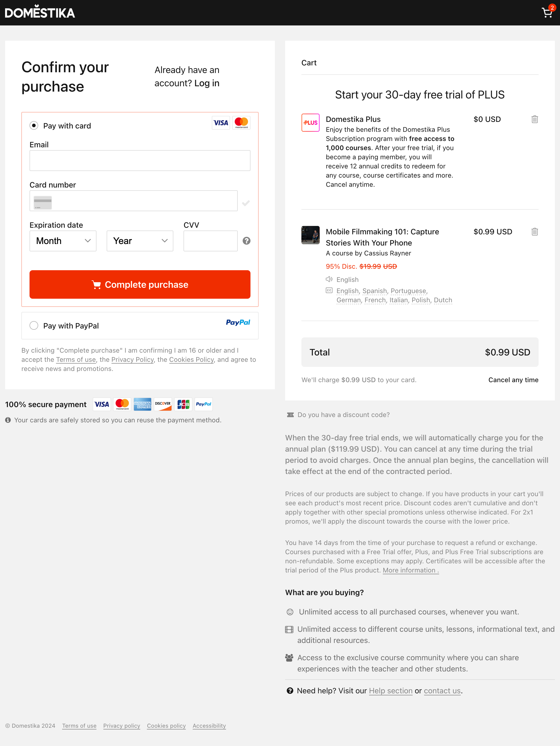The image size is (560, 746).
Task: Click the PayPal logo in payment option
Action: click(x=238, y=322)
